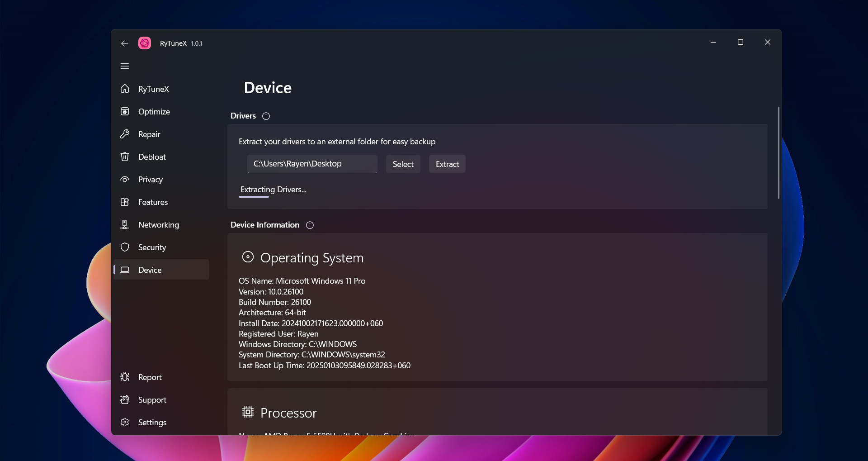Click the Security shield icon
The height and width of the screenshot is (461, 868).
pos(125,247)
